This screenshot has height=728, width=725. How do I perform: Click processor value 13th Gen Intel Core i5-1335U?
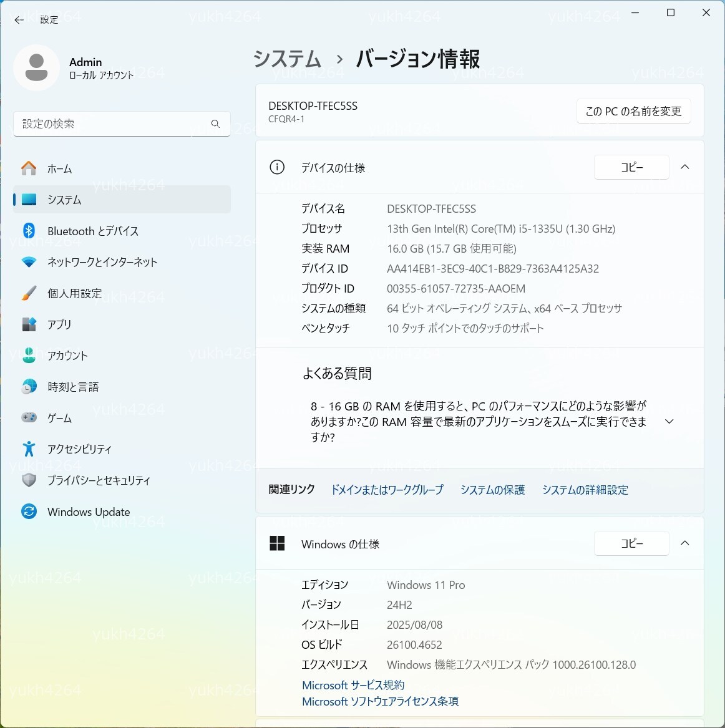501,229
